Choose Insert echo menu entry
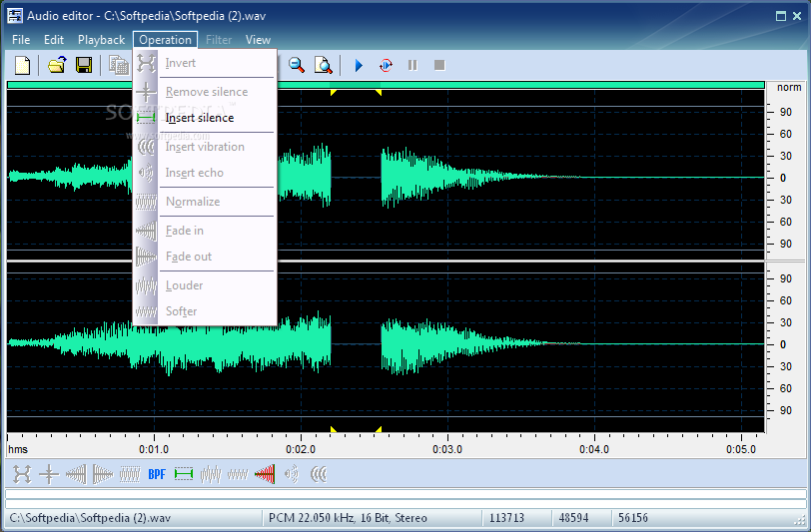The height and width of the screenshot is (532, 811). pos(205,173)
